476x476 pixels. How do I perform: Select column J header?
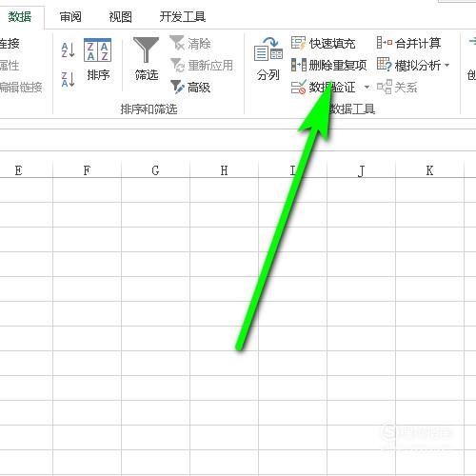click(x=361, y=170)
